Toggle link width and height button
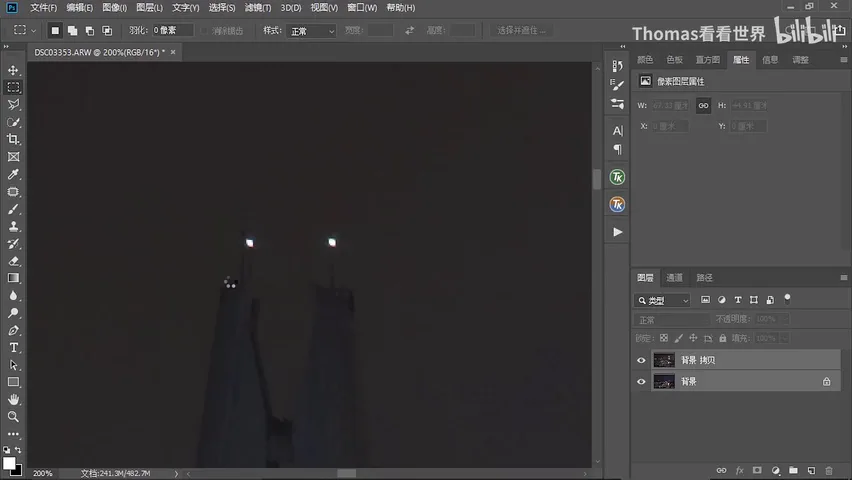Screen dimensions: 852x480 (x=704, y=105)
